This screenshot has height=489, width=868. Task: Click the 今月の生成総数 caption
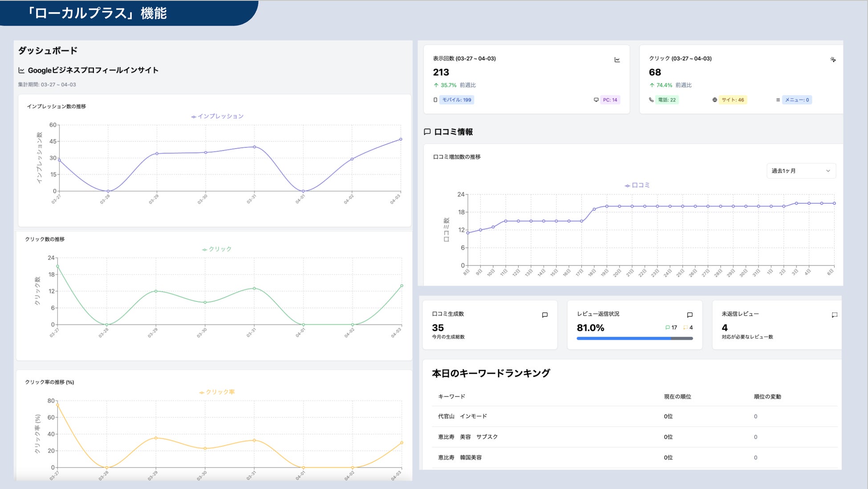448,337
